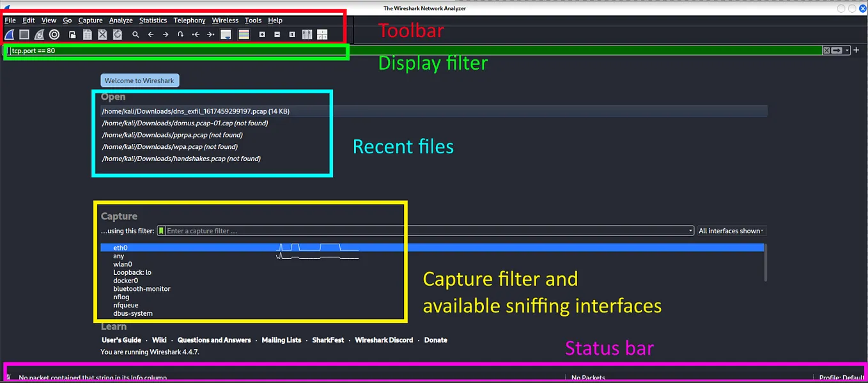Viewport: 868px width, 383px height.
Task: Open the Statistics menu
Action: 153,20
